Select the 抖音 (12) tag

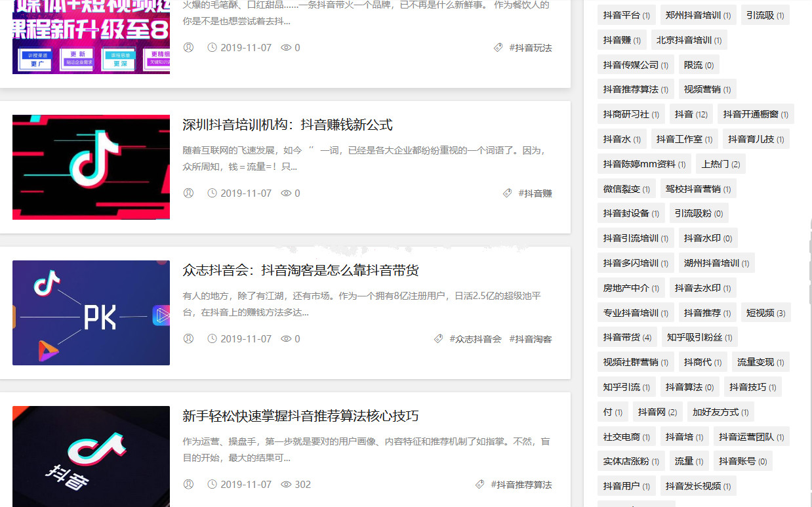click(691, 114)
